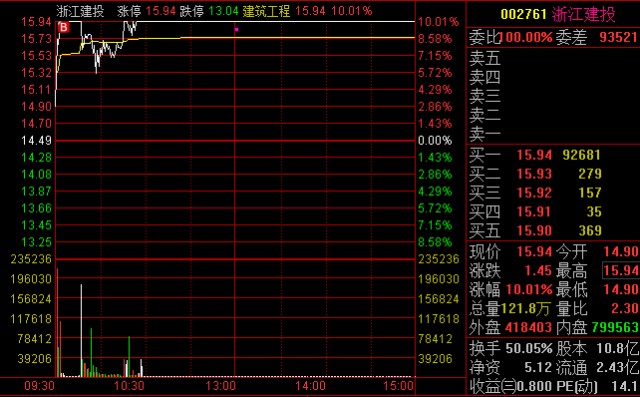Click the 量比 value 2.30
The image size is (640, 397).
pyautogui.click(x=624, y=308)
